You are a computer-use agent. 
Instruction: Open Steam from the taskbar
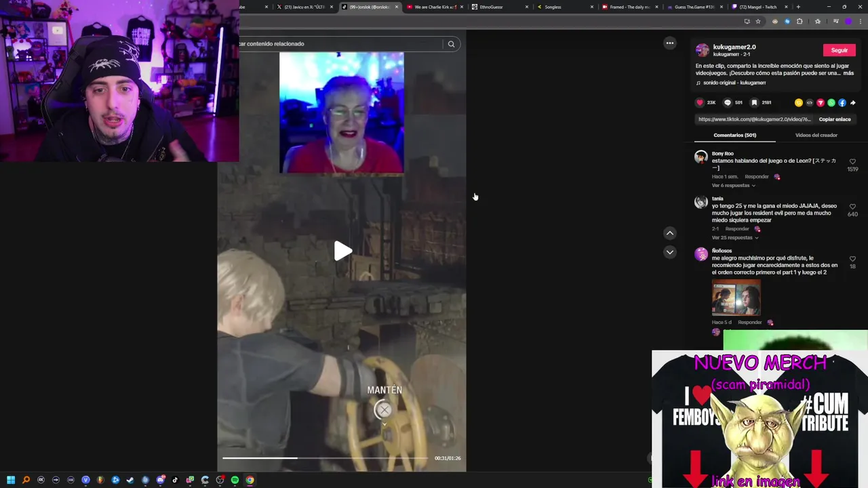130,480
